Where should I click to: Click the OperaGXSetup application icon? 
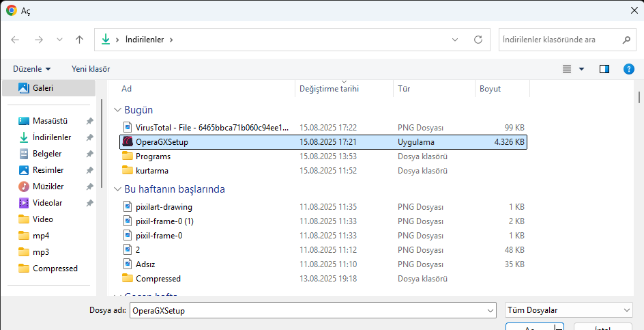click(127, 142)
